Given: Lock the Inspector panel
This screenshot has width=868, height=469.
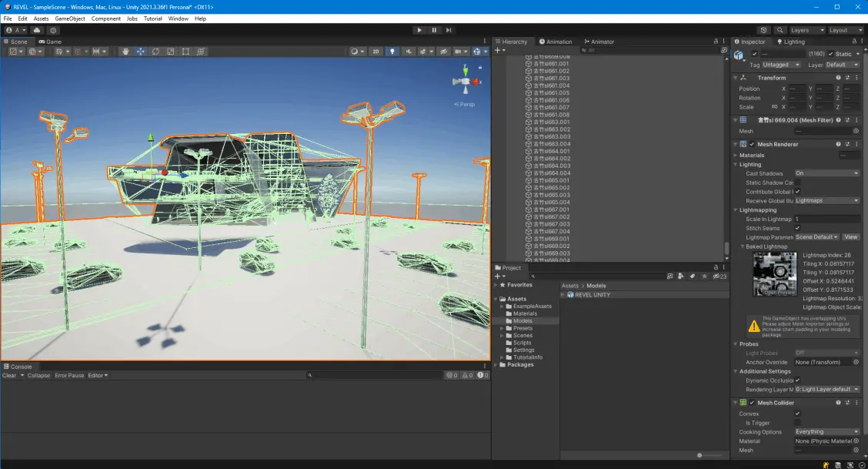Looking at the screenshot, I should pos(854,42).
